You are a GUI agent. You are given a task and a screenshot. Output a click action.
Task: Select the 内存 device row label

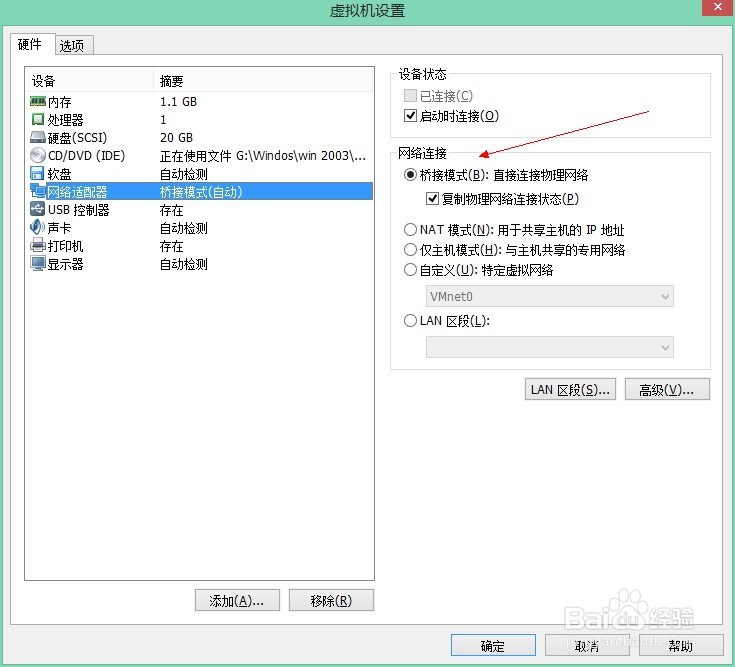tap(60, 102)
